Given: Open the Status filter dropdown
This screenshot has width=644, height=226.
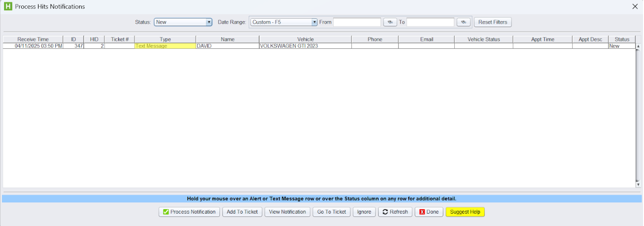Looking at the screenshot, I should 183,22.
